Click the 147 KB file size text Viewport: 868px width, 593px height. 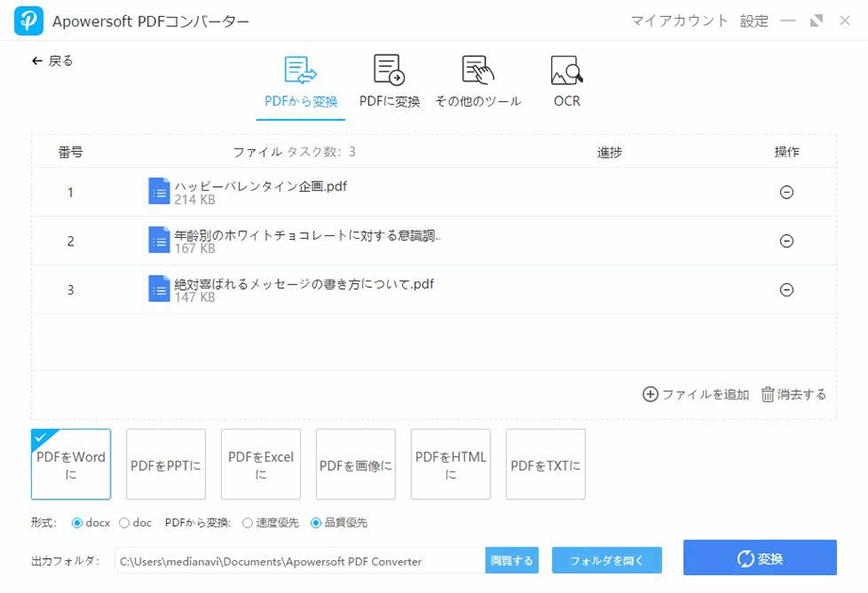coord(195,297)
